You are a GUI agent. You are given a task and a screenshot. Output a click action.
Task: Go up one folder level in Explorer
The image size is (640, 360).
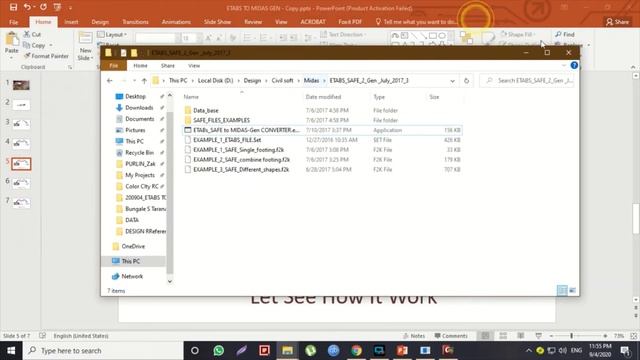tap(144, 81)
